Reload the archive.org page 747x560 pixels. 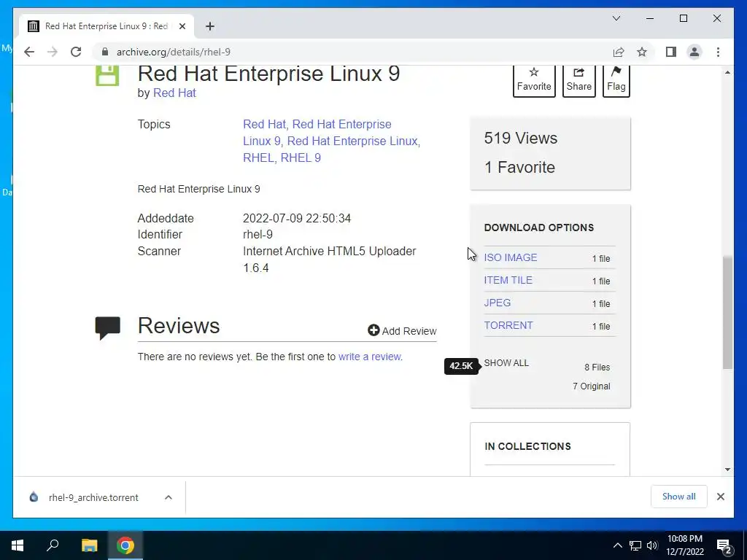tap(76, 52)
